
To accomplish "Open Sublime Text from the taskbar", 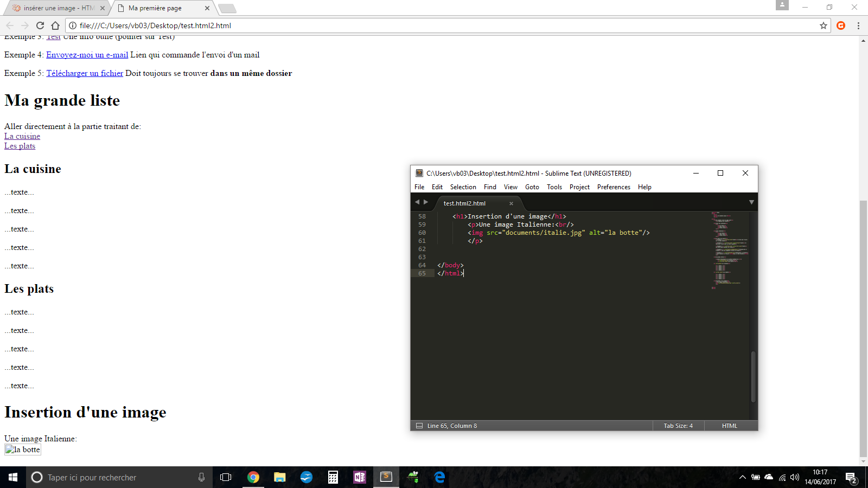I will (386, 477).
